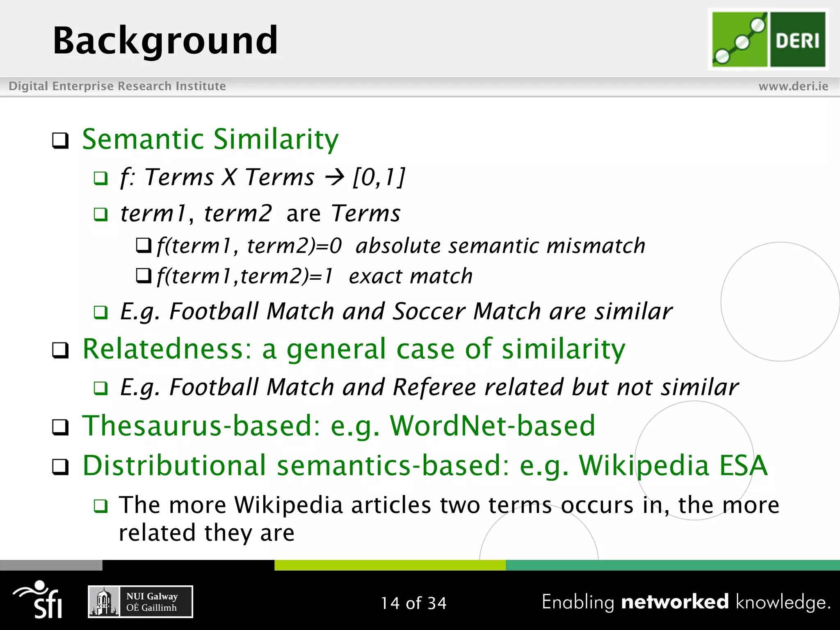Click 'Football Match and Referee related' line

(429, 387)
